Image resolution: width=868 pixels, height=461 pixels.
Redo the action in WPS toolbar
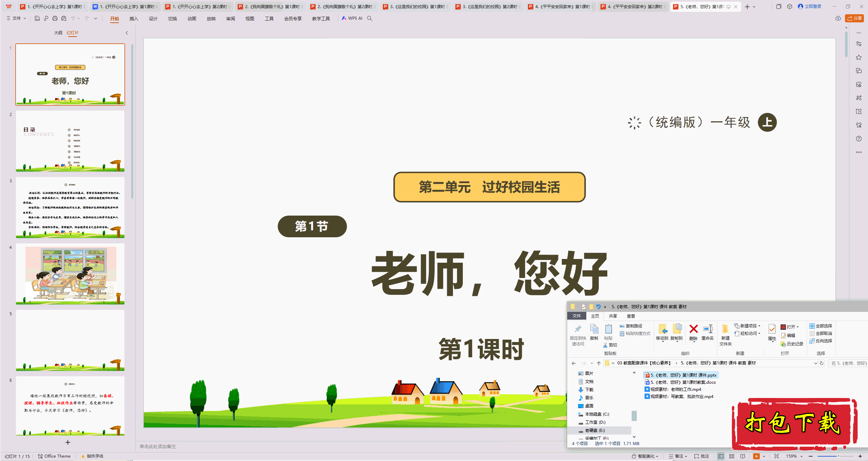87,18
